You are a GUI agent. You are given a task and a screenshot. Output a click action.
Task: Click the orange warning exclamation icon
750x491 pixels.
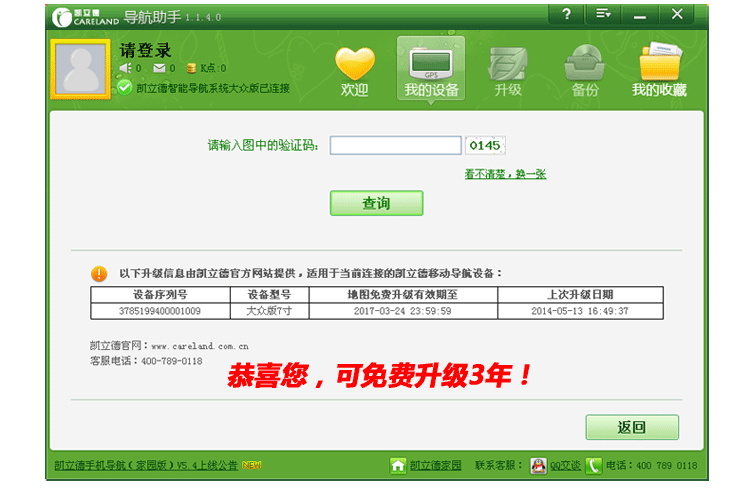click(x=99, y=273)
